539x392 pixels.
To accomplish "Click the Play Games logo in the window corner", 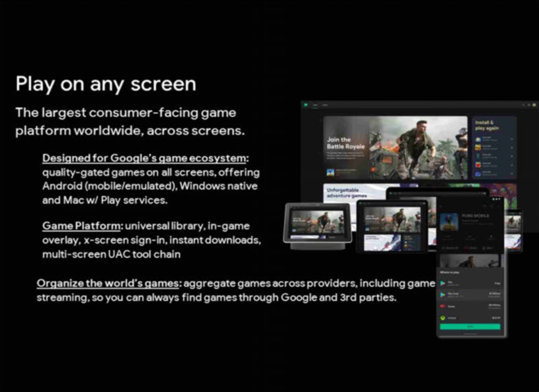I will tap(306, 105).
